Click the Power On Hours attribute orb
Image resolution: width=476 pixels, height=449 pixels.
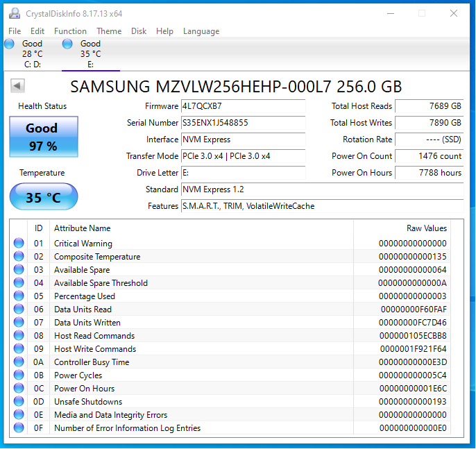[19, 389]
